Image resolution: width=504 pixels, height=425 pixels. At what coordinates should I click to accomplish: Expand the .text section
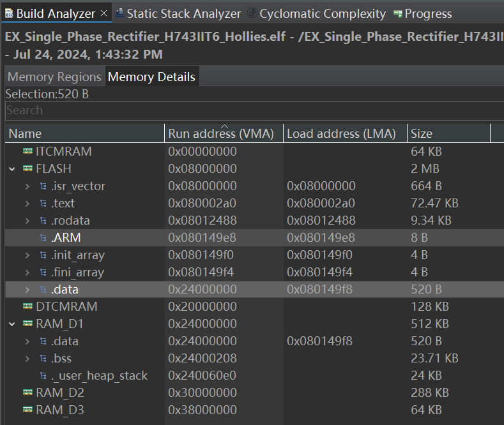[27, 204]
